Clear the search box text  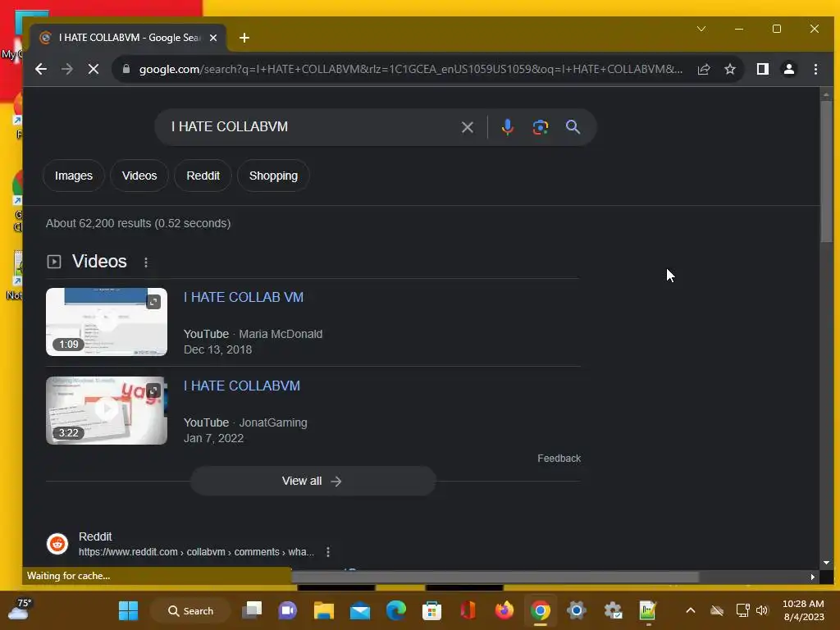tap(467, 127)
